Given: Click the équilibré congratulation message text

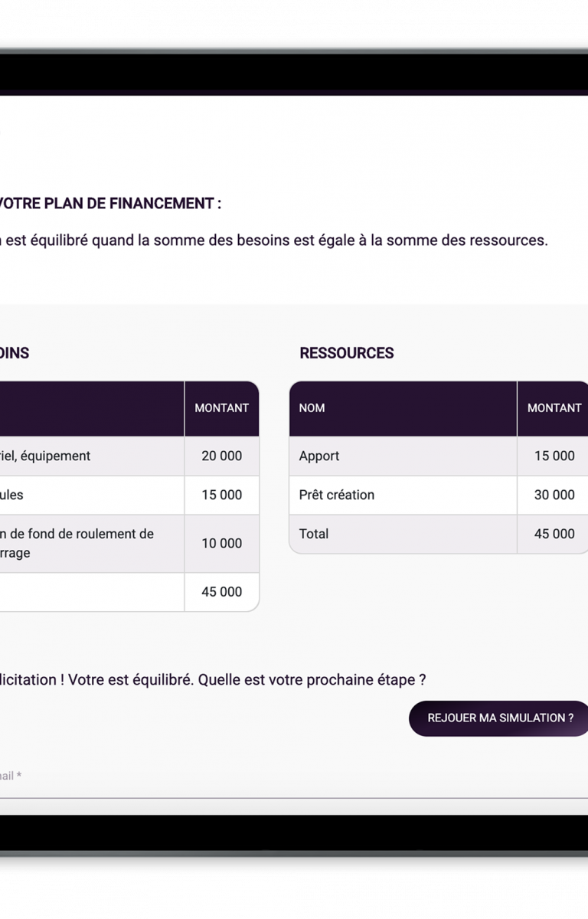Looking at the screenshot, I should pyautogui.click(x=213, y=680).
